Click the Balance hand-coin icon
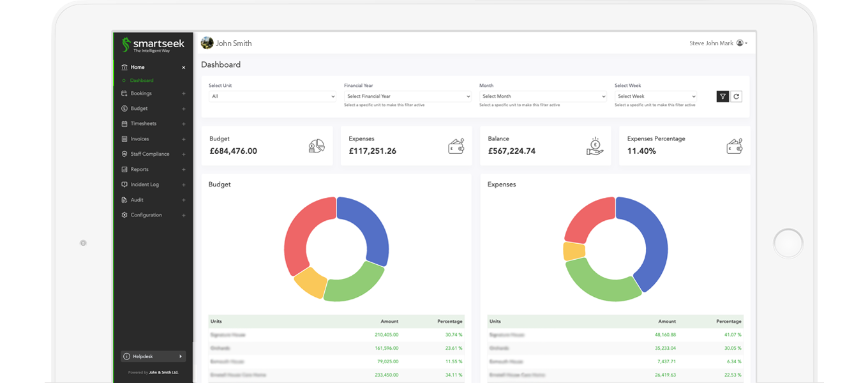This screenshot has height=383, width=868. click(595, 146)
